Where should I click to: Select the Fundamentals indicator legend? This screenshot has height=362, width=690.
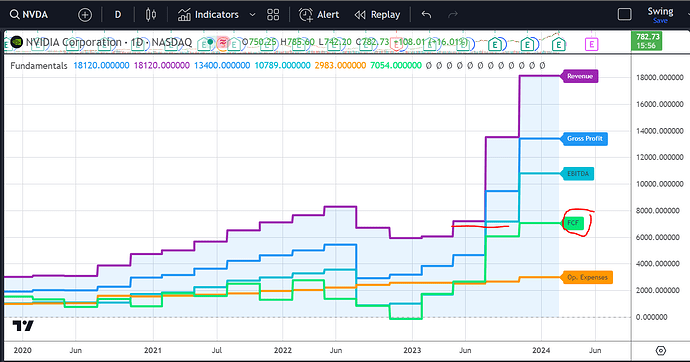coord(39,66)
